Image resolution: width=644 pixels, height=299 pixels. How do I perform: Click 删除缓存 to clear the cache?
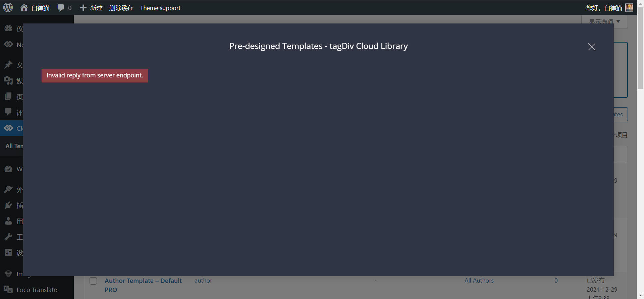tap(121, 8)
